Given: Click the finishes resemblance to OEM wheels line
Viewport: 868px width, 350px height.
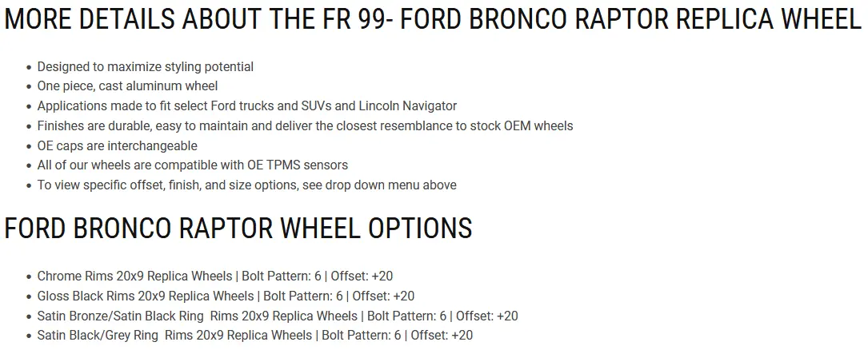Looking at the screenshot, I should point(305,125).
